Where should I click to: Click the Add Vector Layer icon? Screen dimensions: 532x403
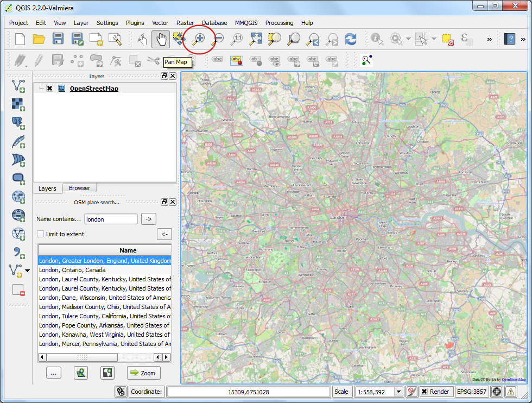18,86
